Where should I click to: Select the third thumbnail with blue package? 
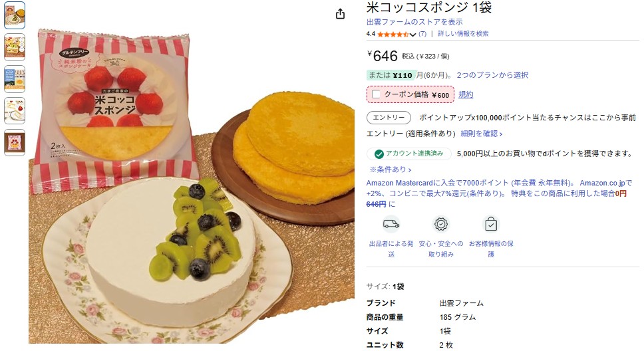coord(15,79)
